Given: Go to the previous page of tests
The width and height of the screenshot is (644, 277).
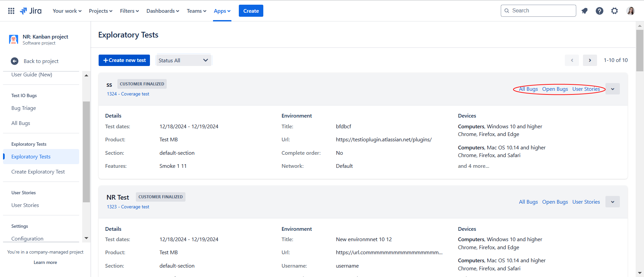Looking at the screenshot, I should click(572, 60).
